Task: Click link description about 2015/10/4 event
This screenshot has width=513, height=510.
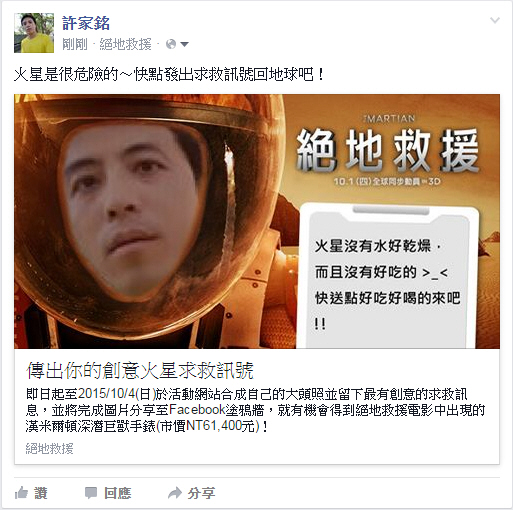Action: pyautogui.click(x=255, y=410)
